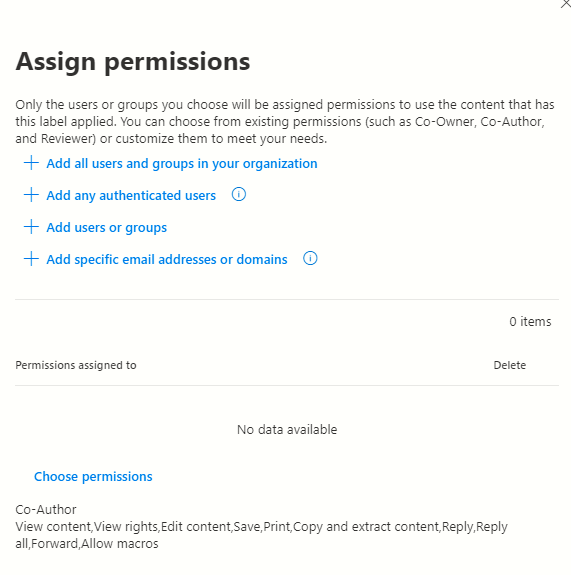Show info tooltip for email addresses or domains
571x575 pixels.
click(310, 259)
